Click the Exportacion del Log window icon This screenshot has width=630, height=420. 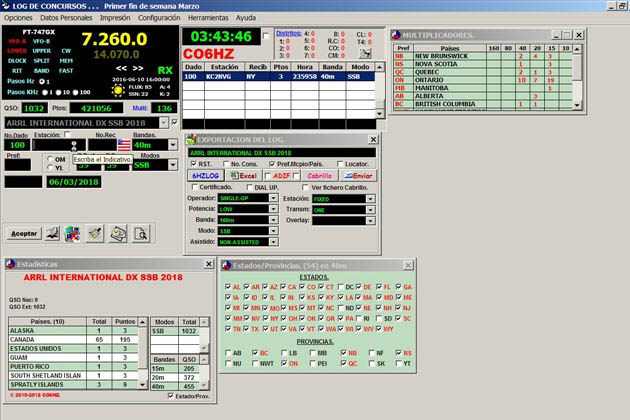coord(191,139)
